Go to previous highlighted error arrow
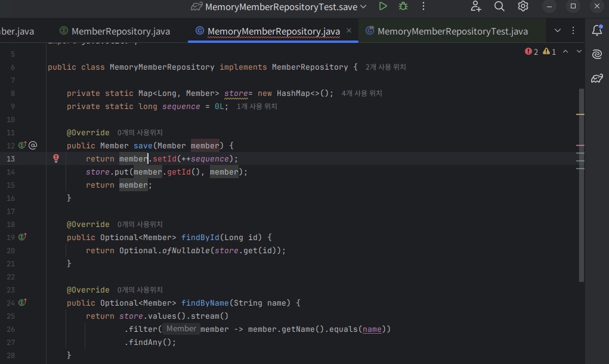Image resolution: width=609 pixels, height=364 pixels. 565,51
